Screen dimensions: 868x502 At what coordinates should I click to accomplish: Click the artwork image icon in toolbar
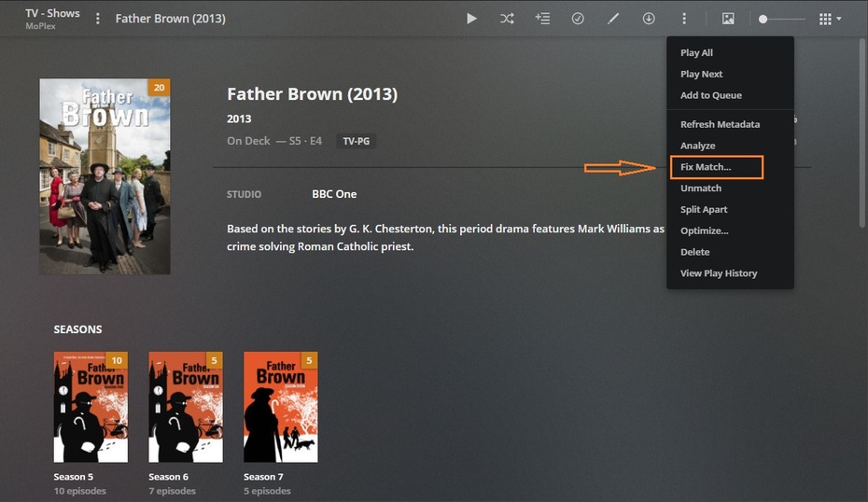[728, 19]
